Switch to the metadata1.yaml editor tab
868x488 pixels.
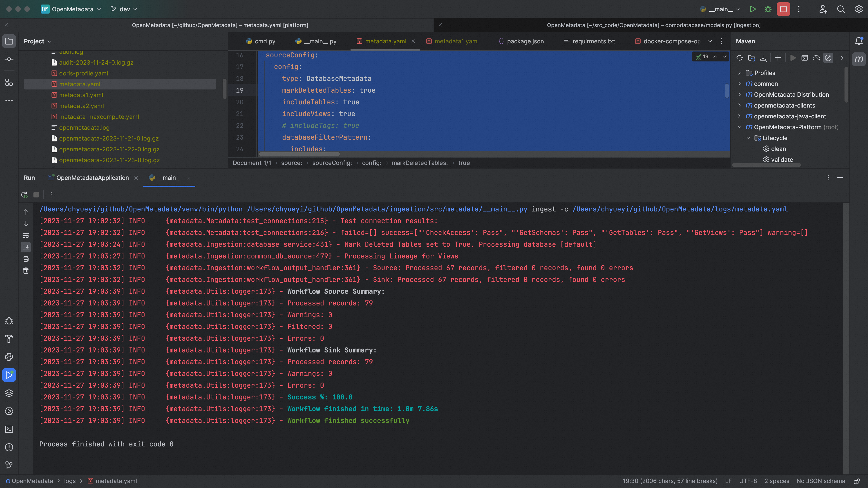(456, 41)
